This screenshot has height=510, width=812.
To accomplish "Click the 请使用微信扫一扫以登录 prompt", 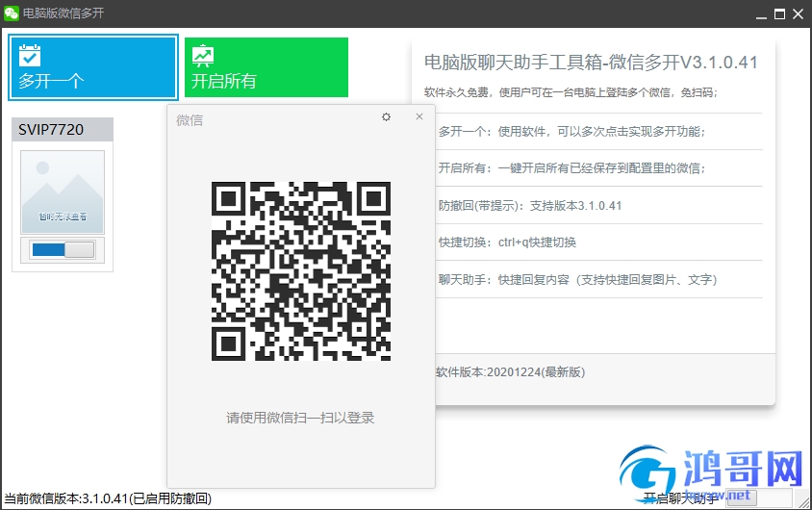I will [x=300, y=418].
